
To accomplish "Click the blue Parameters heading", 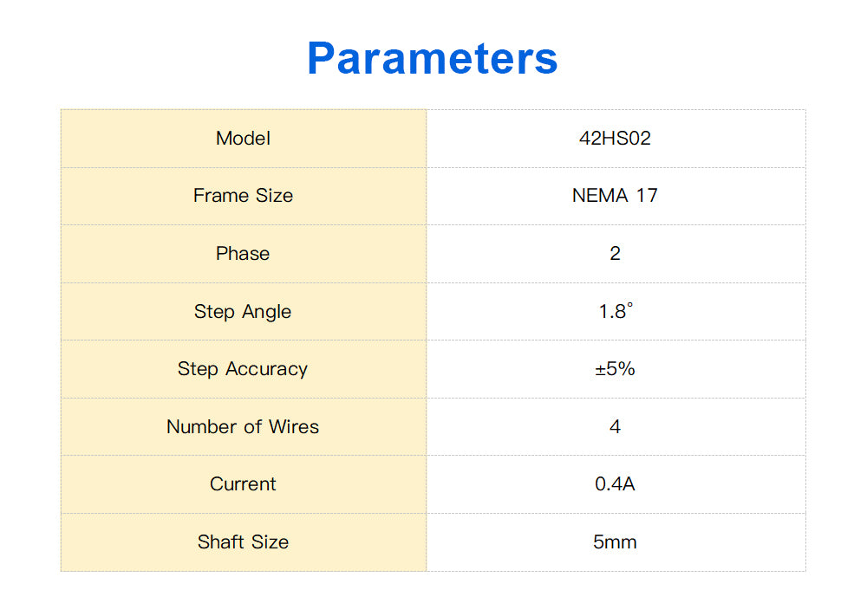I will coord(432,58).
